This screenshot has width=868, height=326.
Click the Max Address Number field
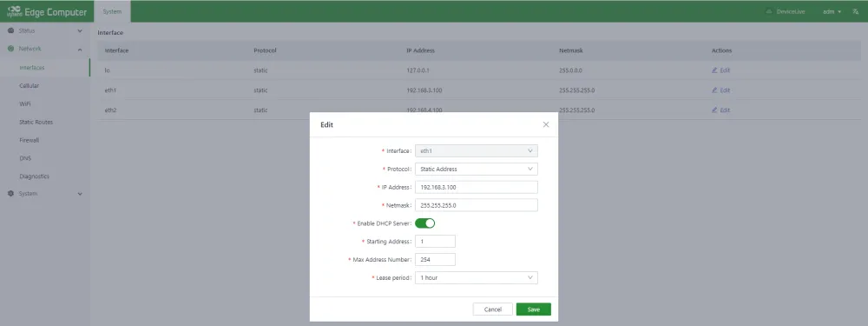pyautogui.click(x=435, y=259)
